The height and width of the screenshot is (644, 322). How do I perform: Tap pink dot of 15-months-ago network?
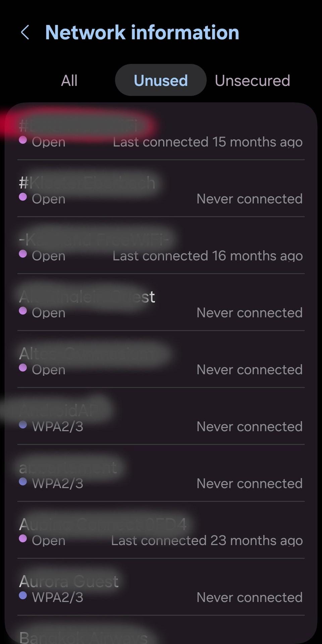pyautogui.click(x=23, y=140)
